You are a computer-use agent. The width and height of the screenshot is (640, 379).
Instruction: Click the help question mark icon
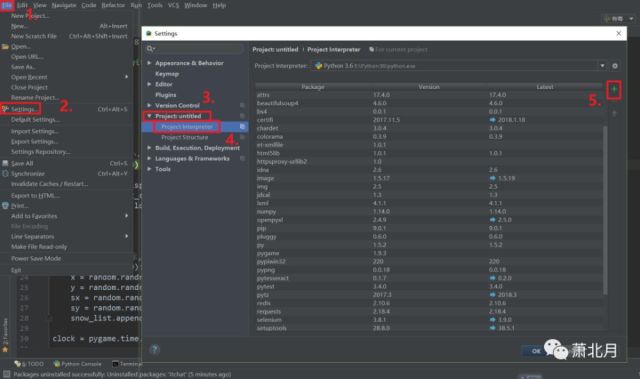click(x=154, y=349)
